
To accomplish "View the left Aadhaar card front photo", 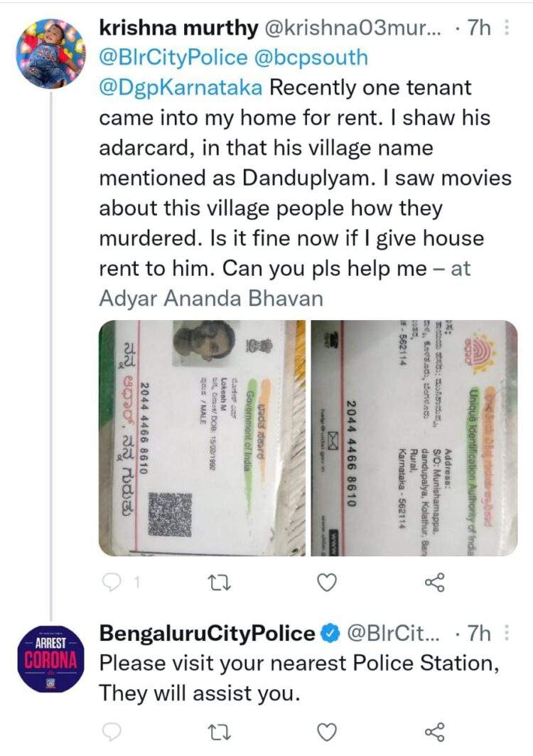I will [x=202, y=437].
